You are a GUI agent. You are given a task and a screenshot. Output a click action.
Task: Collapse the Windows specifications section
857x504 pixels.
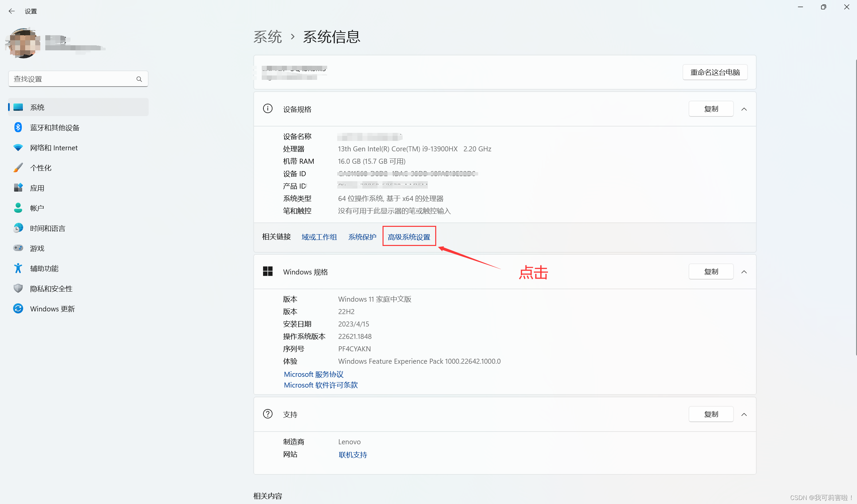point(744,272)
